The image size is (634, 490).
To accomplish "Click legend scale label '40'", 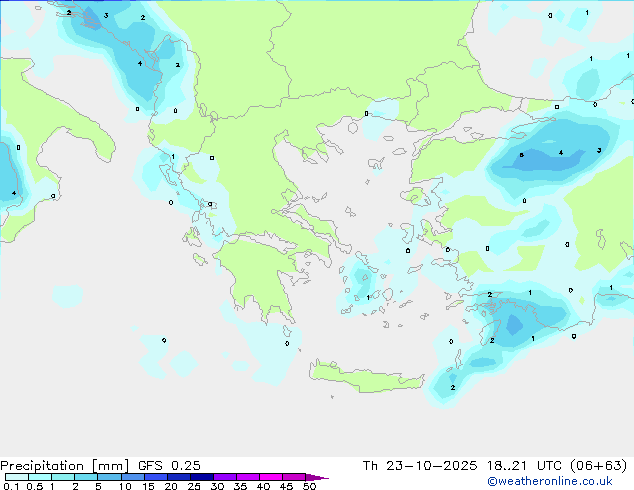I will (x=263, y=486).
